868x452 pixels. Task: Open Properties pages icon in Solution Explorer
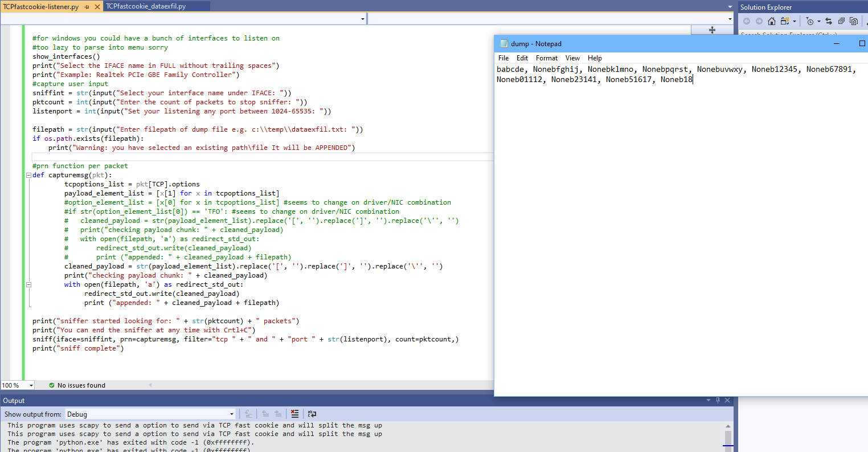[x=854, y=21]
